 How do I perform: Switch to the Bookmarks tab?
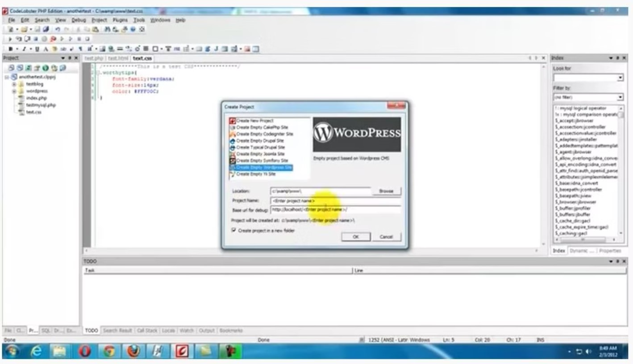click(x=231, y=331)
